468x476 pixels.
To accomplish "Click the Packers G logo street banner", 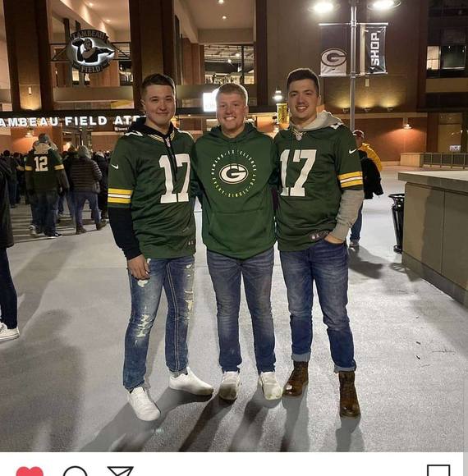I will pos(333,50).
